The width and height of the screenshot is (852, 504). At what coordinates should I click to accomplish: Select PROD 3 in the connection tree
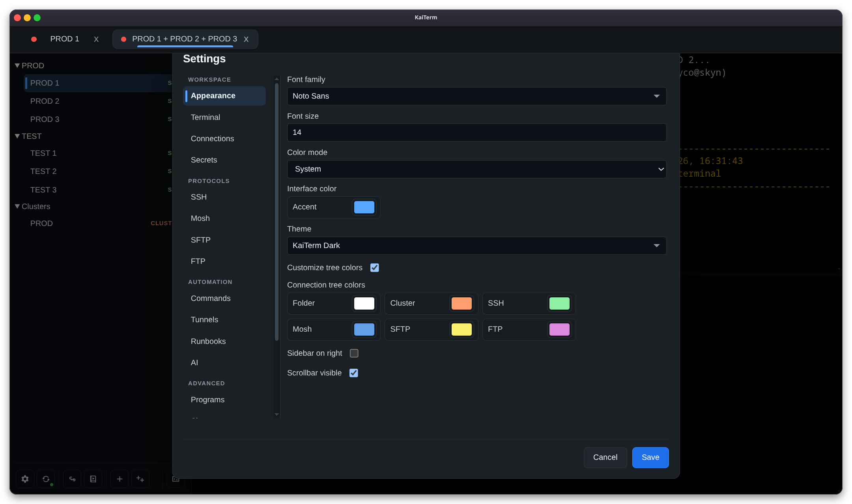[98, 119]
